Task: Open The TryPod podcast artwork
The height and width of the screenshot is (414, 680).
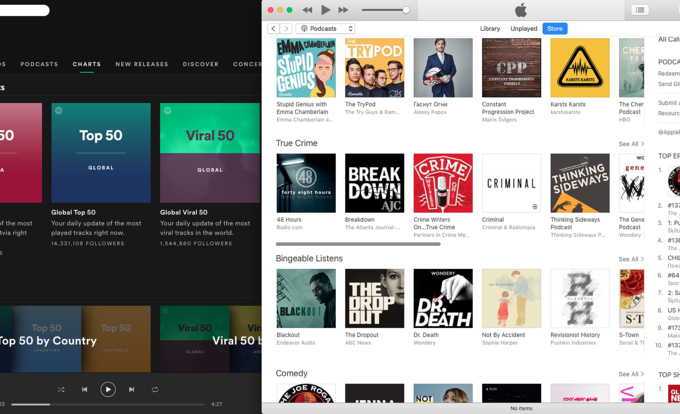Action: coord(375,68)
